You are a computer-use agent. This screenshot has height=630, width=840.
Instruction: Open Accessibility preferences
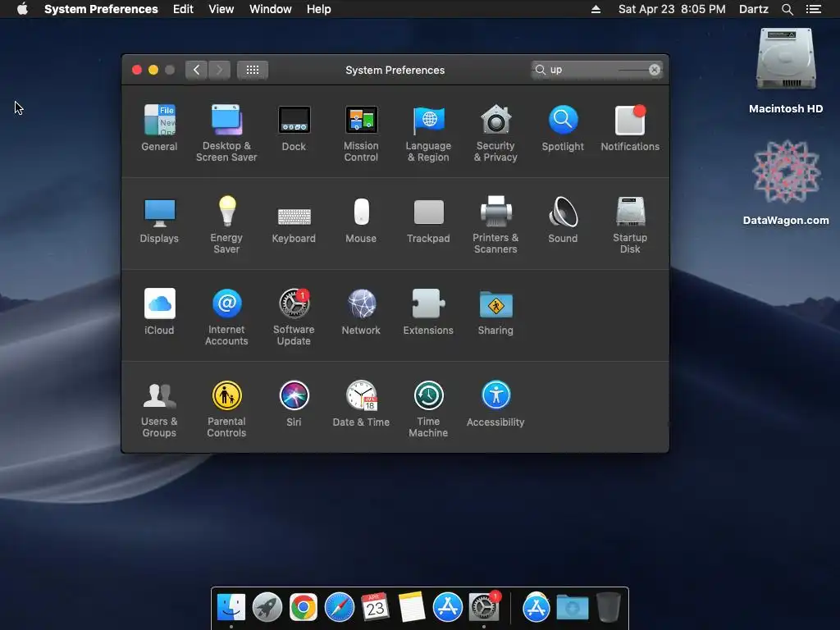click(495, 404)
